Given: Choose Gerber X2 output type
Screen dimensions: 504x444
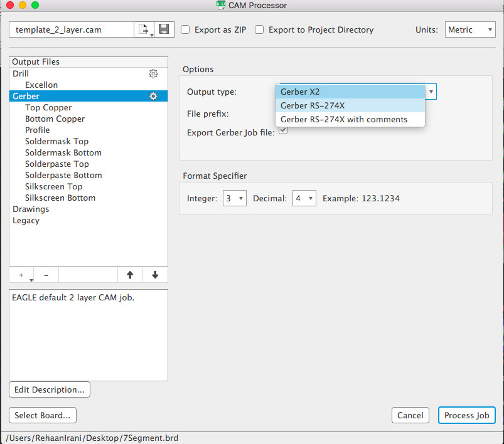Looking at the screenshot, I should tap(350, 92).
